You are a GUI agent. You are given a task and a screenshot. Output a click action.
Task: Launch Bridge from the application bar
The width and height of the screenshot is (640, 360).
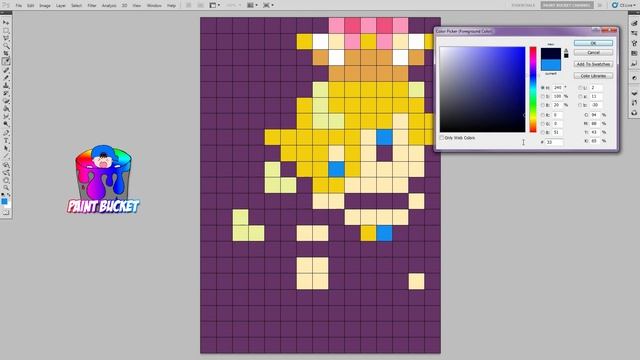click(189, 5)
